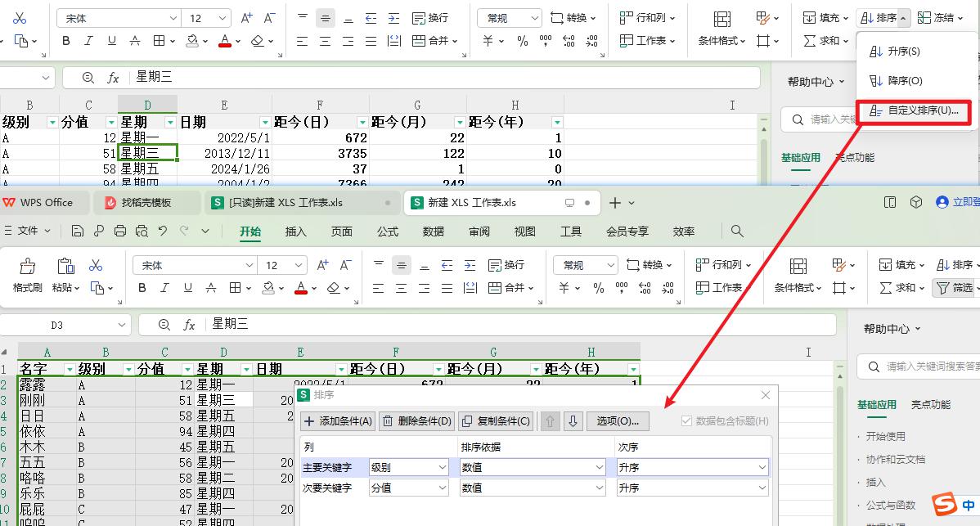Click the plus new-tab button in tab bar
Viewport: 980px width, 526px height.
[x=615, y=203]
